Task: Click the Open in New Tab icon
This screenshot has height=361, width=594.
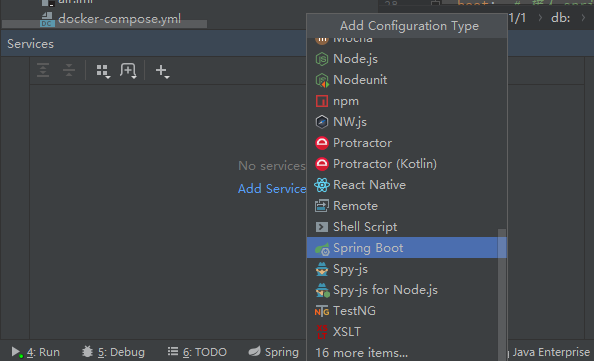Action: 128,71
